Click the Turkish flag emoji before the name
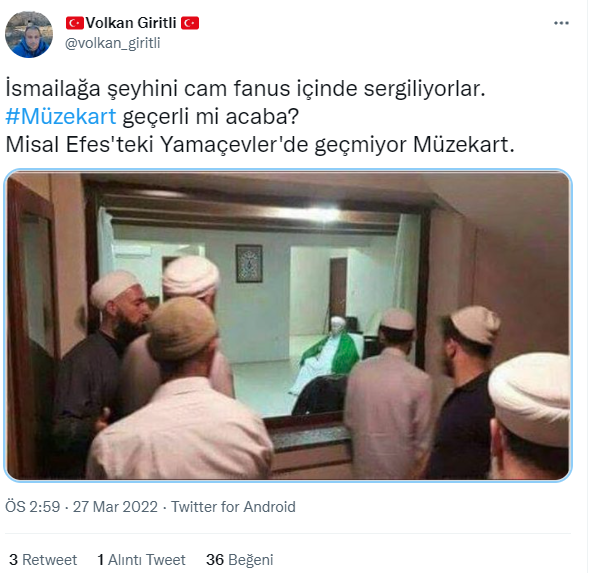This screenshot has width=589, height=573. [75, 23]
